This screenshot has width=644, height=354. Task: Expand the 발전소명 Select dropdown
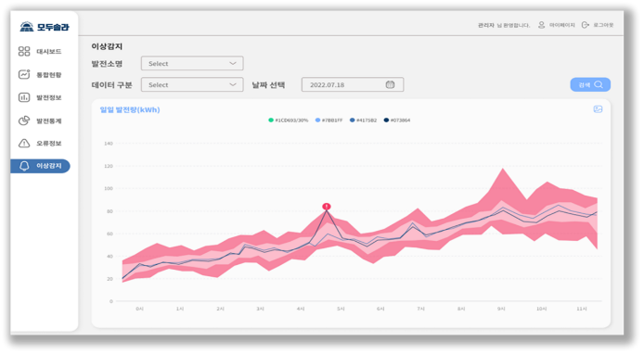pyautogui.click(x=192, y=64)
